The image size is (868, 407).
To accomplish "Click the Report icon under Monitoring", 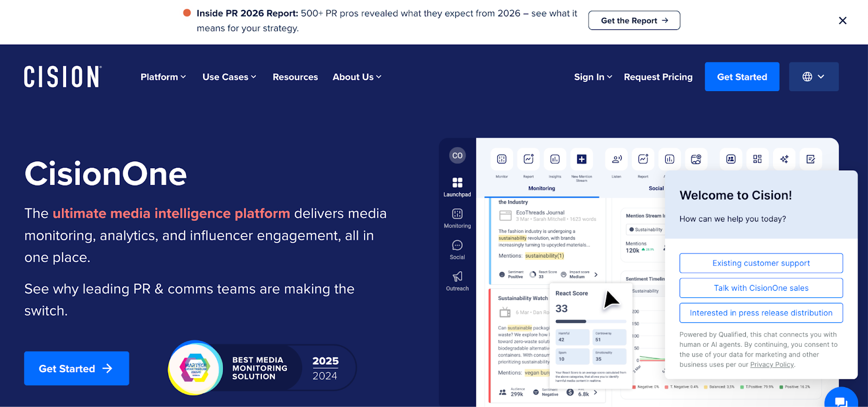I will click(x=528, y=159).
